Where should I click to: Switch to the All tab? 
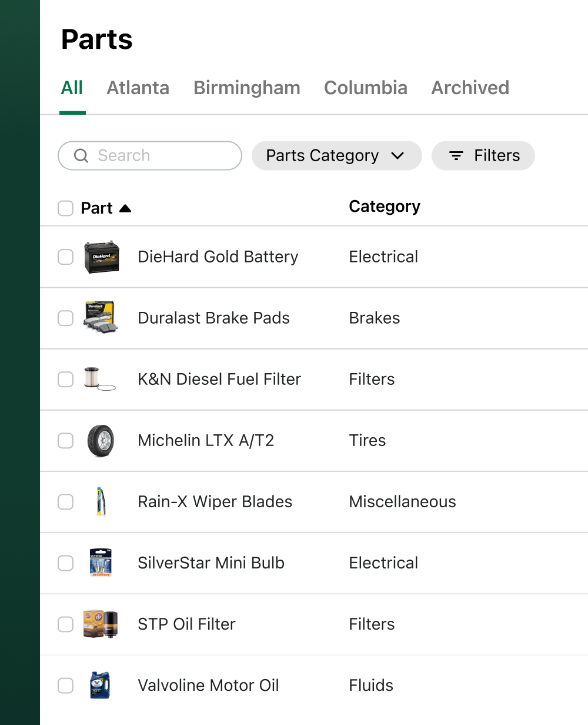tap(72, 88)
